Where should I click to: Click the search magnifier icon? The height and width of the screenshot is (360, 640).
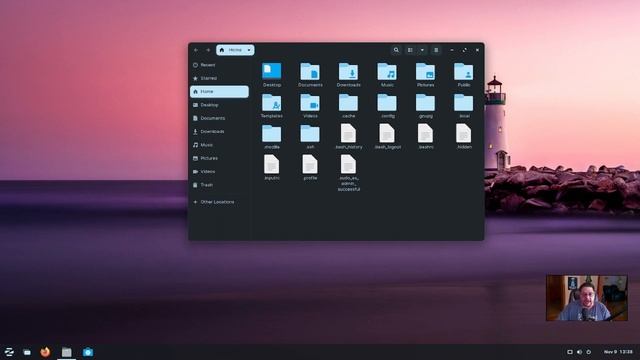pyautogui.click(x=396, y=50)
